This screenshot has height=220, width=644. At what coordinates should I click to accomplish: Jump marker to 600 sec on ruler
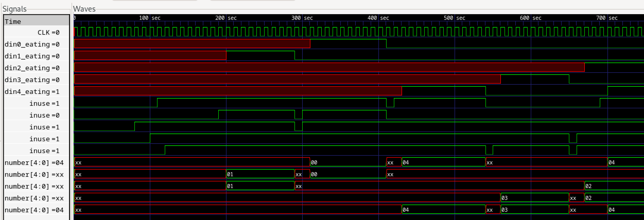tap(531, 18)
